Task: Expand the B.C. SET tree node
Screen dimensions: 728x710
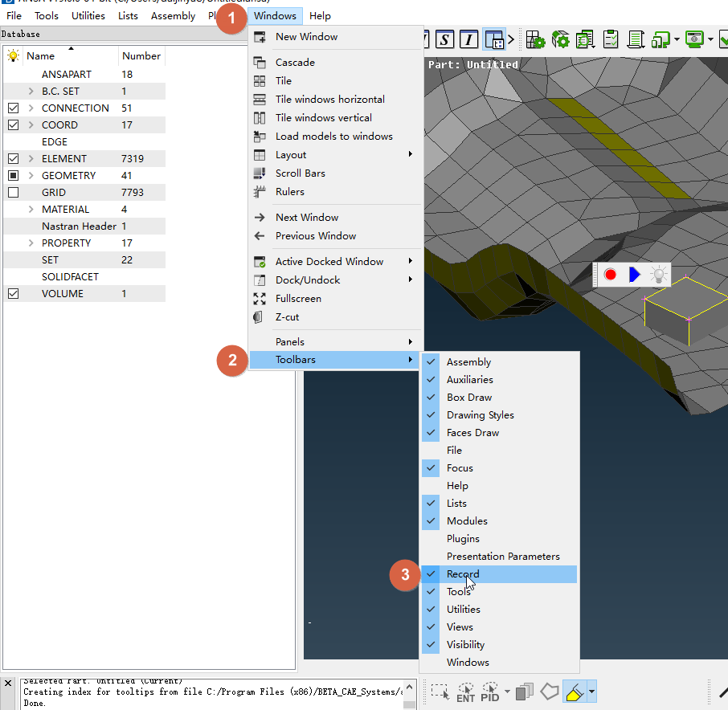Action: pos(31,92)
